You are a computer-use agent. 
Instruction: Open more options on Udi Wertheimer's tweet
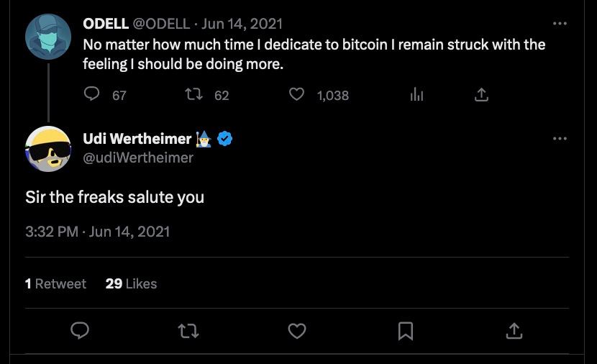point(560,139)
